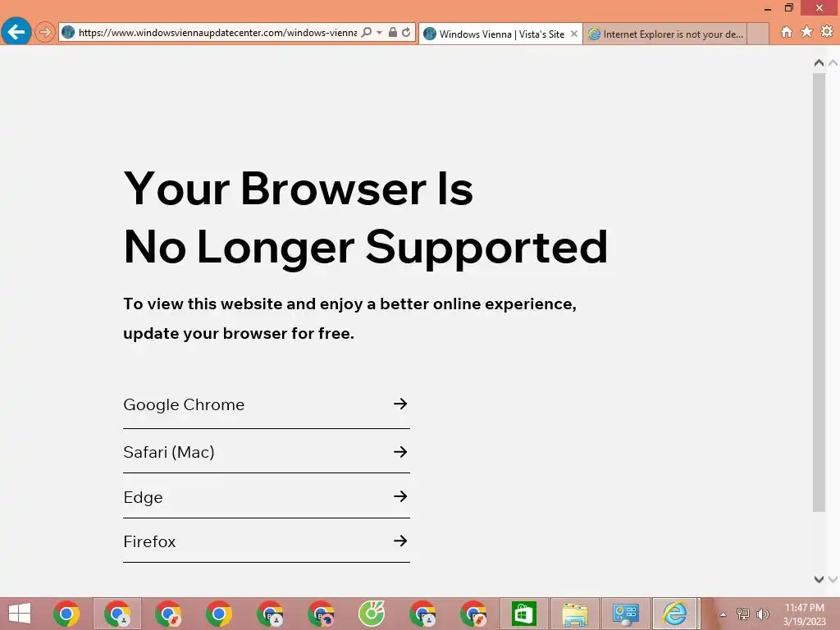Click the page scrollbar up arrow

click(x=819, y=62)
